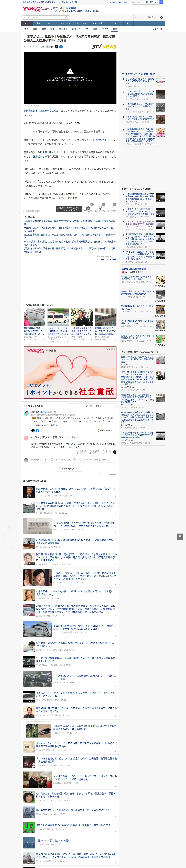The height and width of the screenshot is (868, 186).
Task: Click the ambulance thumbnail in こんな記事も読まれています
Action: coord(58,317)
